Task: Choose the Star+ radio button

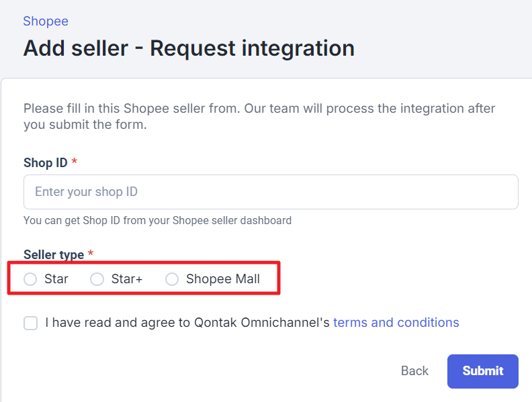Action: (97, 279)
